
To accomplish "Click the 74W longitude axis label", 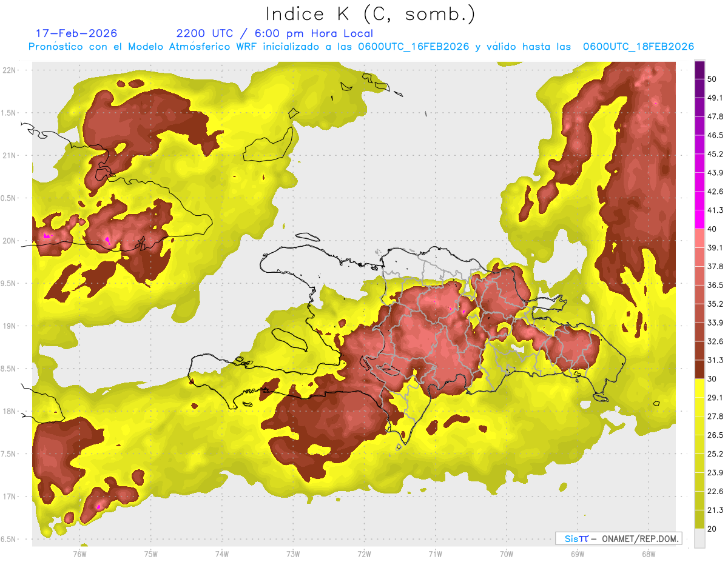I will point(222,554).
